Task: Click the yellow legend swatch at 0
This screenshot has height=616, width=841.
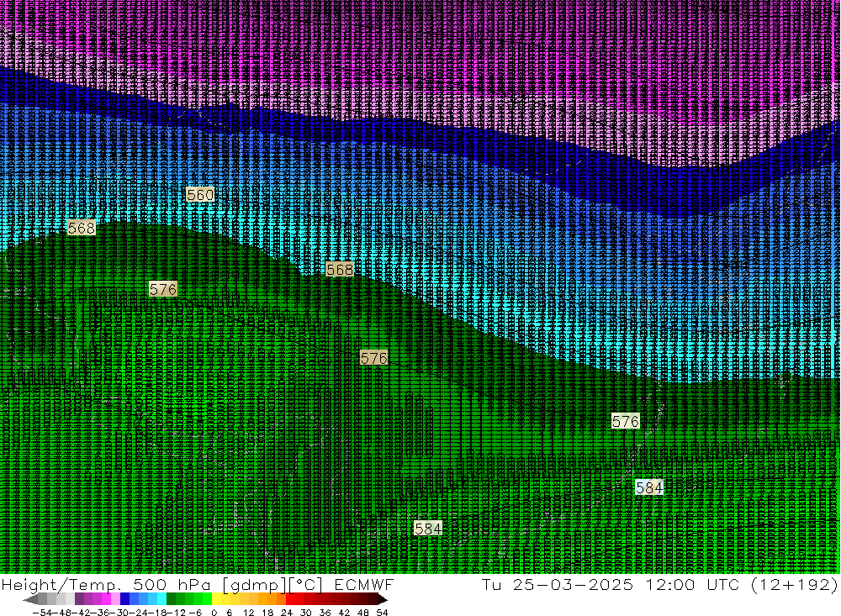Action: 217,599
